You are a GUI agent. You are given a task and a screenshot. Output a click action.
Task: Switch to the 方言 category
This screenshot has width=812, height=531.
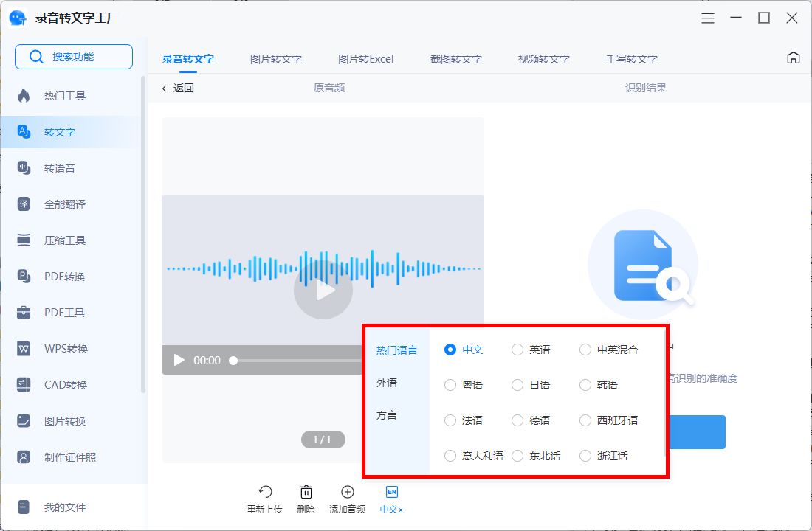tap(387, 415)
